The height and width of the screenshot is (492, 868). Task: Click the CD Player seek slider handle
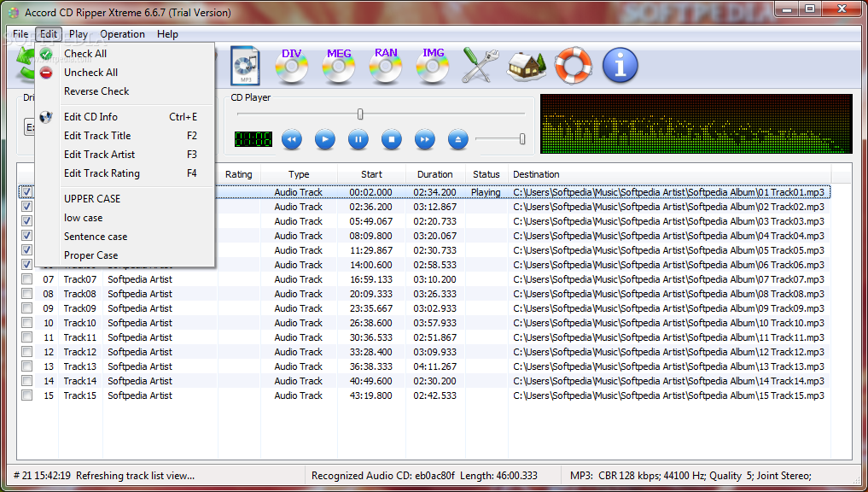point(360,114)
